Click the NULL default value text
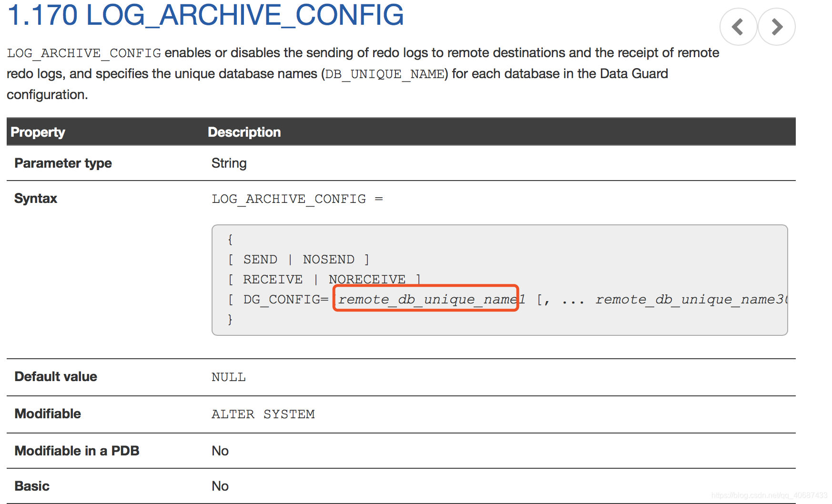 tap(228, 377)
